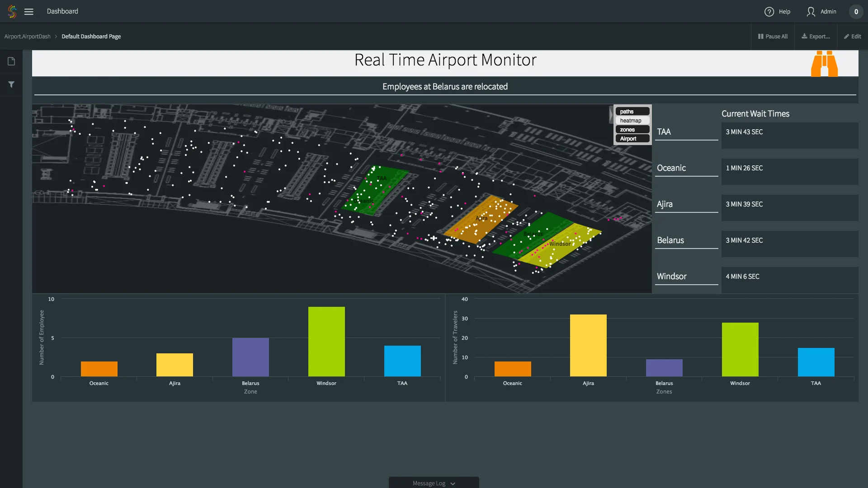Click 'Number of Travelers' axis label
The image size is (868, 488).
point(455,337)
